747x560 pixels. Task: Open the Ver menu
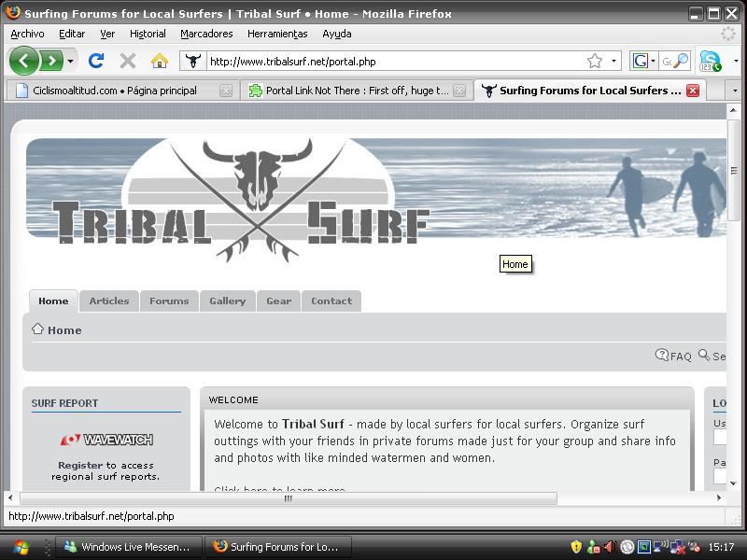click(x=107, y=34)
